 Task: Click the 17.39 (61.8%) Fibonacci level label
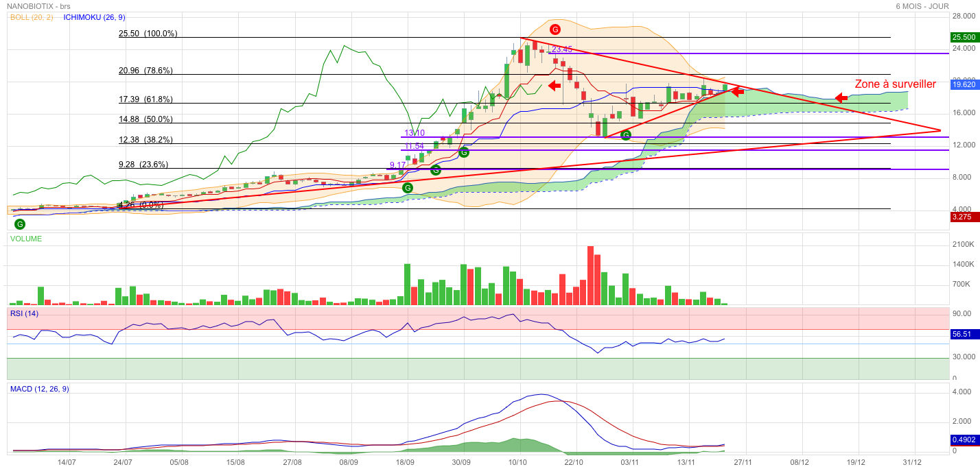click(145, 99)
